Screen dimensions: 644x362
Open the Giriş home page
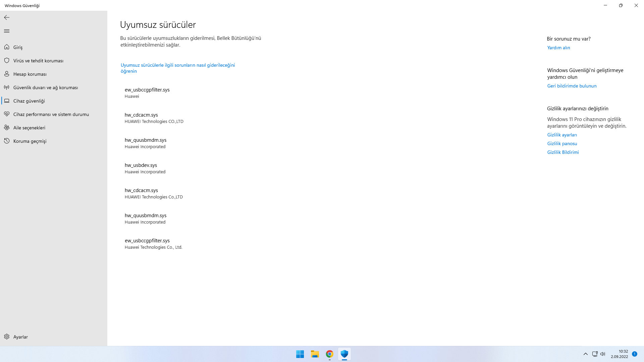pos(54,47)
